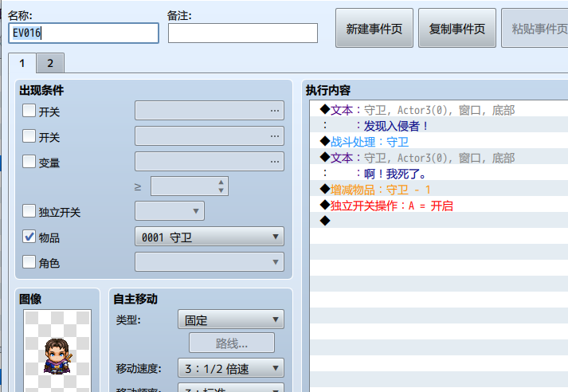Enable the second 开关 condition checkbox
This screenshot has height=392, width=568.
coord(29,136)
